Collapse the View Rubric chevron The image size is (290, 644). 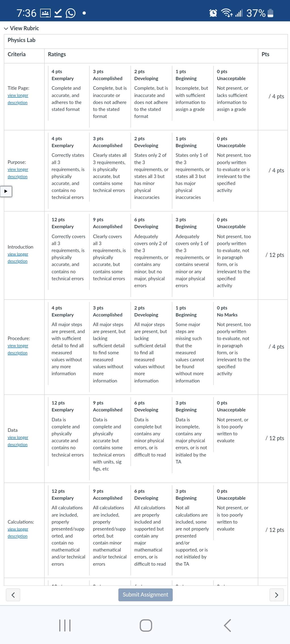click(6, 29)
